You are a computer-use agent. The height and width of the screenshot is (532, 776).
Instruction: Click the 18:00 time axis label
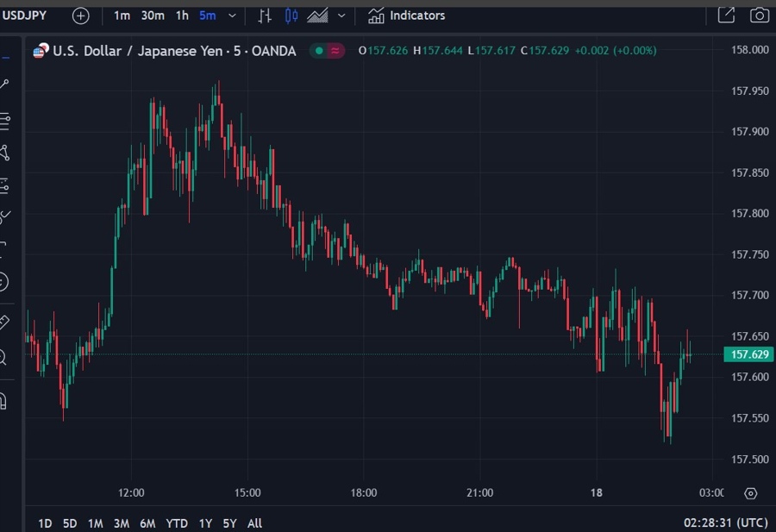(x=364, y=493)
